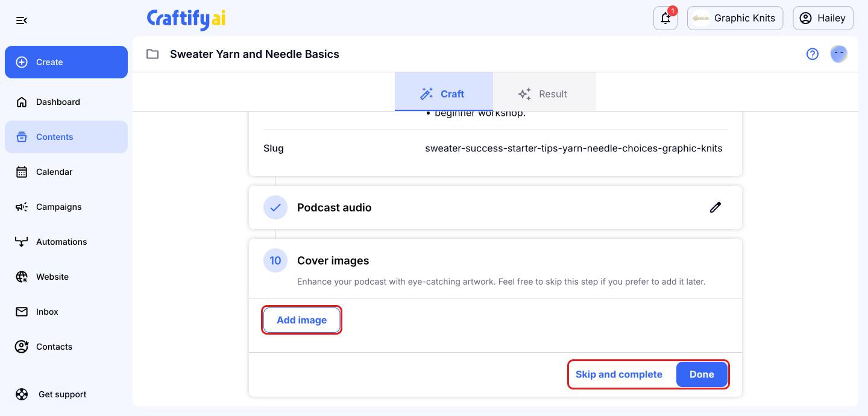Open Inbox in the sidebar

click(66, 312)
